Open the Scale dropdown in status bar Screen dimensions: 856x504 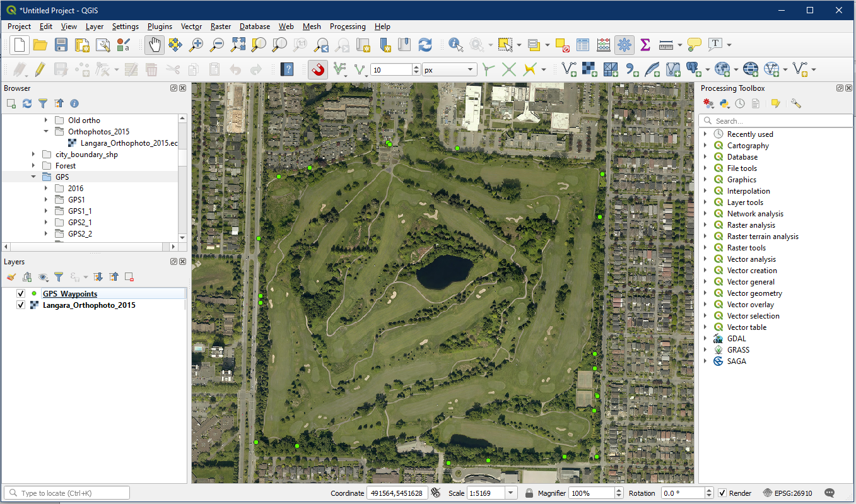[x=511, y=493]
